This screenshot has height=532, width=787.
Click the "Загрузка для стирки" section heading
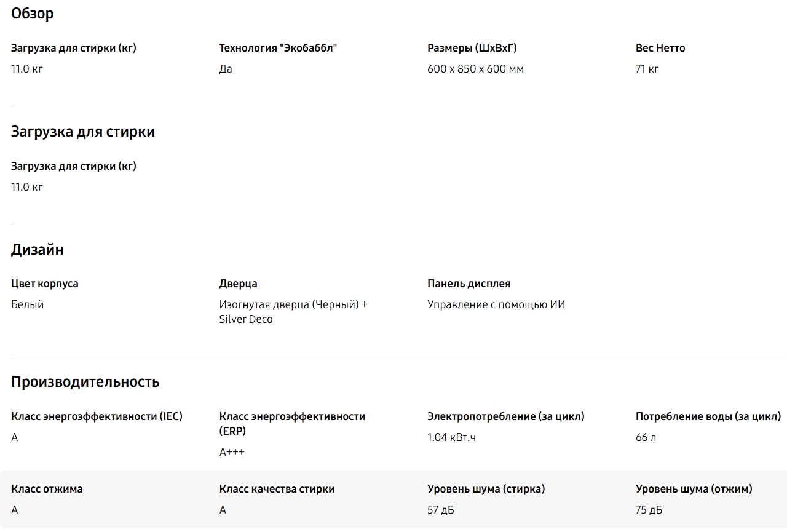pyautogui.click(x=83, y=132)
